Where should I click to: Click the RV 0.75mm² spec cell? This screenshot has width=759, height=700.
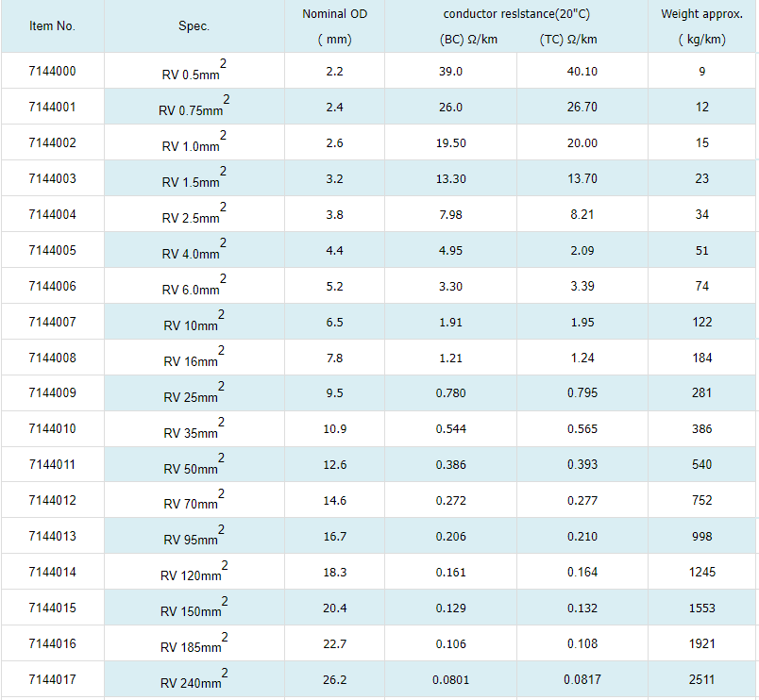coord(194,108)
